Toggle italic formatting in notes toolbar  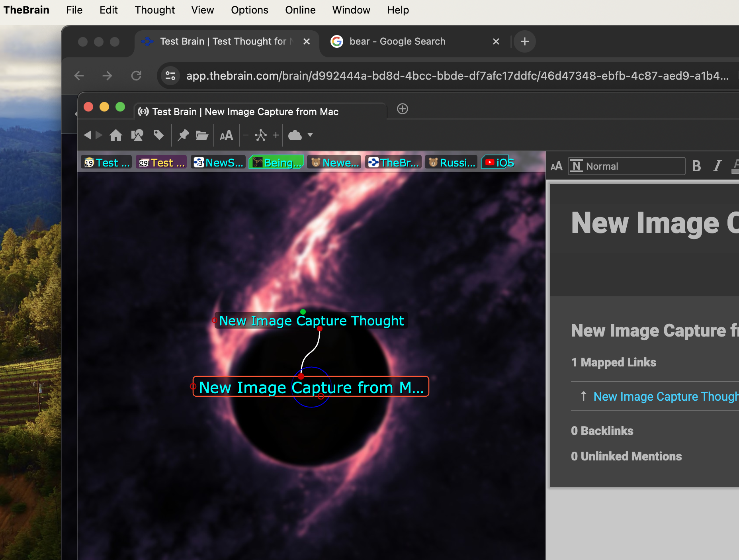click(x=717, y=166)
